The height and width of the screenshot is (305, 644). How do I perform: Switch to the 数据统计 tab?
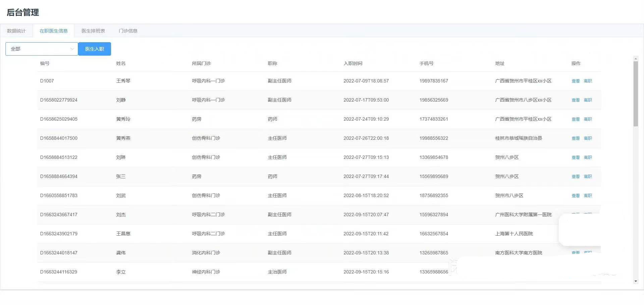pyautogui.click(x=16, y=31)
